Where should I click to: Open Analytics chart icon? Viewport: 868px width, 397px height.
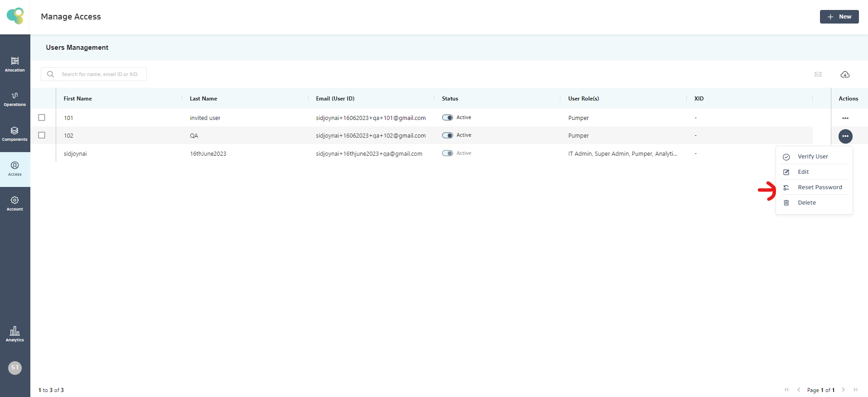15,334
